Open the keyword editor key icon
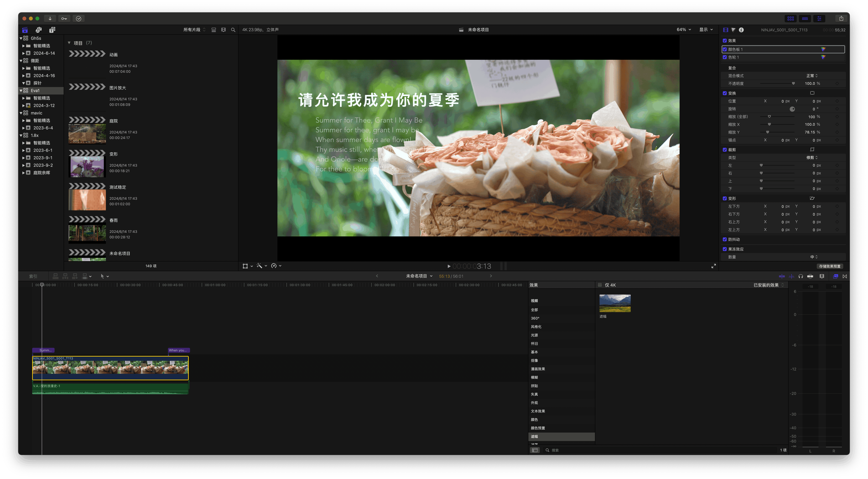The image size is (868, 479). [x=64, y=19]
